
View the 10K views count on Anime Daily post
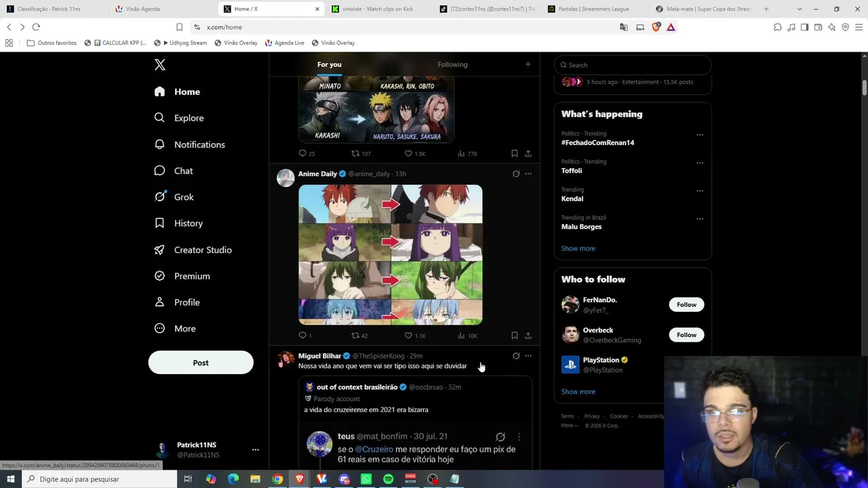(468, 335)
